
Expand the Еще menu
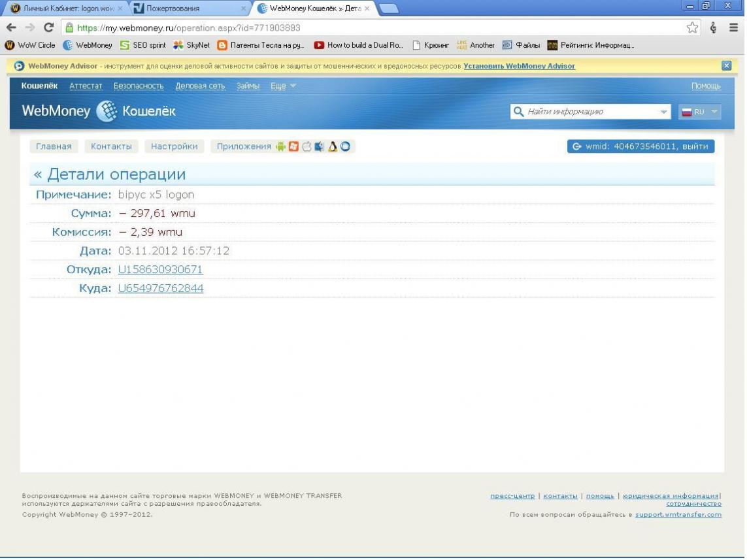[283, 86]
